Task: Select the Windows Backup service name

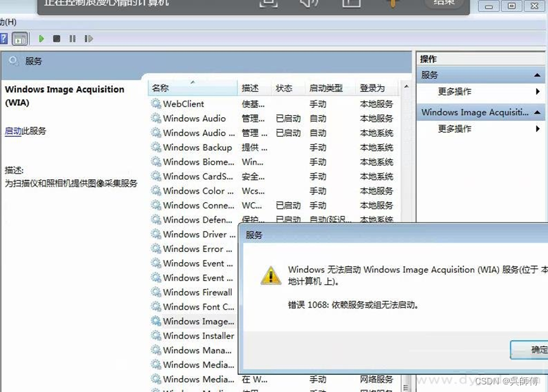Action: (198, 148)
